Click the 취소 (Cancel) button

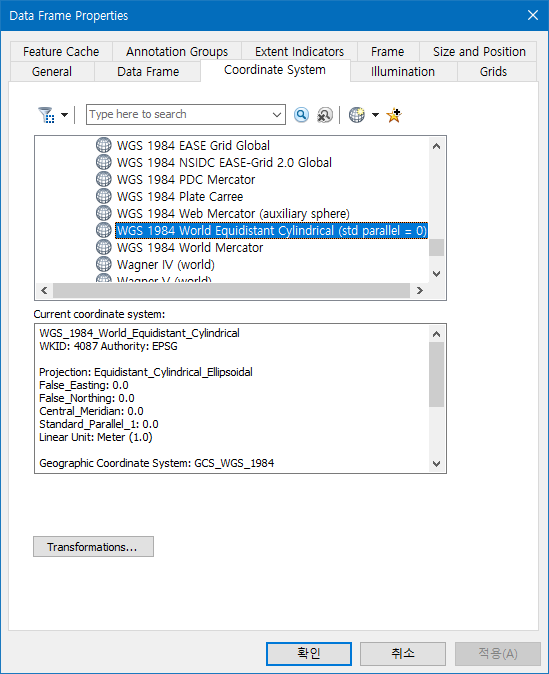pyautogui.click(x=402, y=654)
